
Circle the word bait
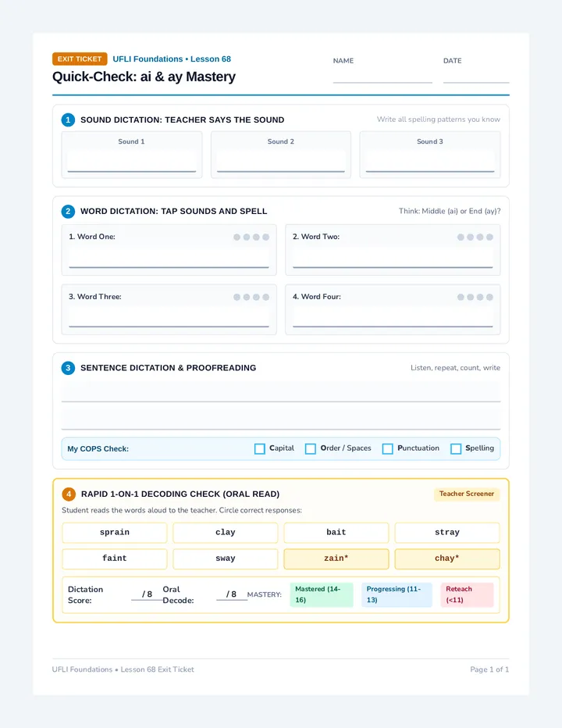pyautogui.click(x=336, y=533)
